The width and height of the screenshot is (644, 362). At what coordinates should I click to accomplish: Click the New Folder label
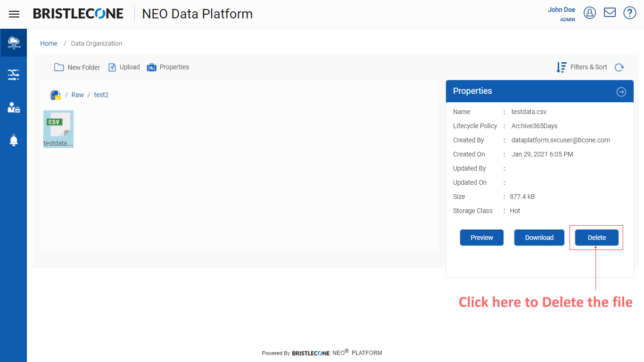[x=84, y=67]
